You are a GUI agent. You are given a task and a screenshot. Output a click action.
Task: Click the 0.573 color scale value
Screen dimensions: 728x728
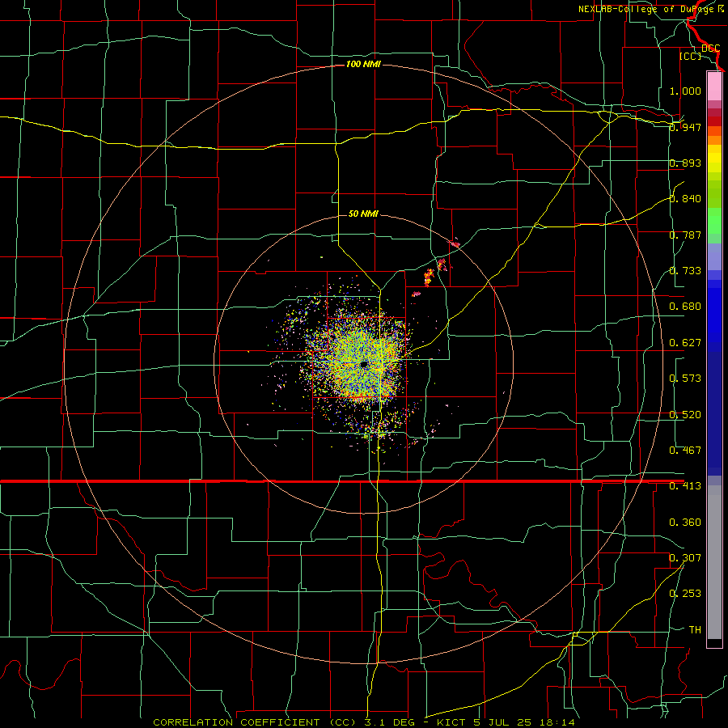(x=685, y=379)
